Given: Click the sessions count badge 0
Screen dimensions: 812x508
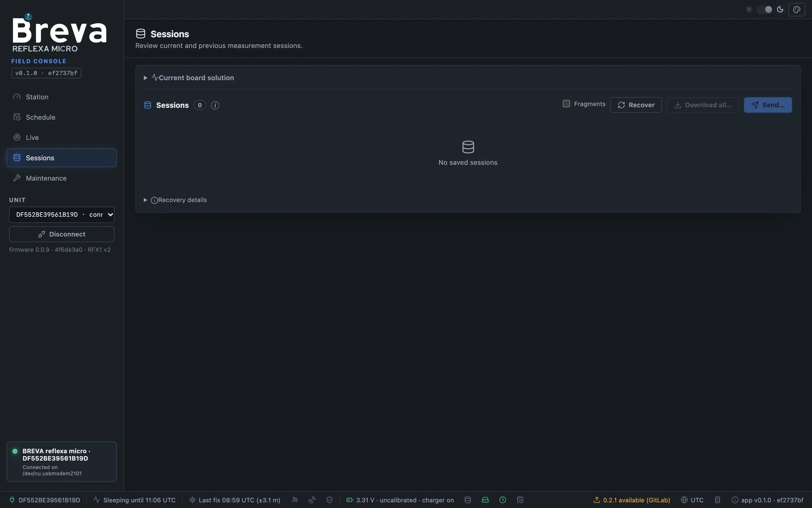Looking at the screenshot, I should pyautogui.click(x=200, y=105).
